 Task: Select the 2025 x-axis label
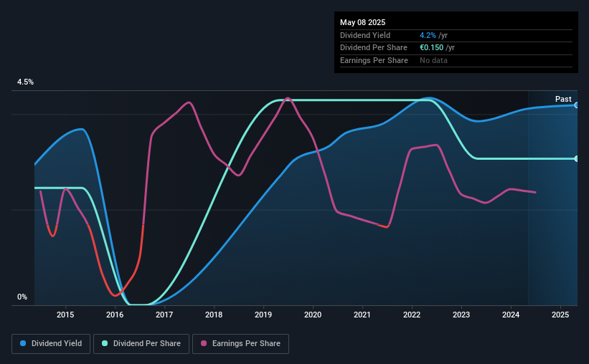tap(560, 315)
